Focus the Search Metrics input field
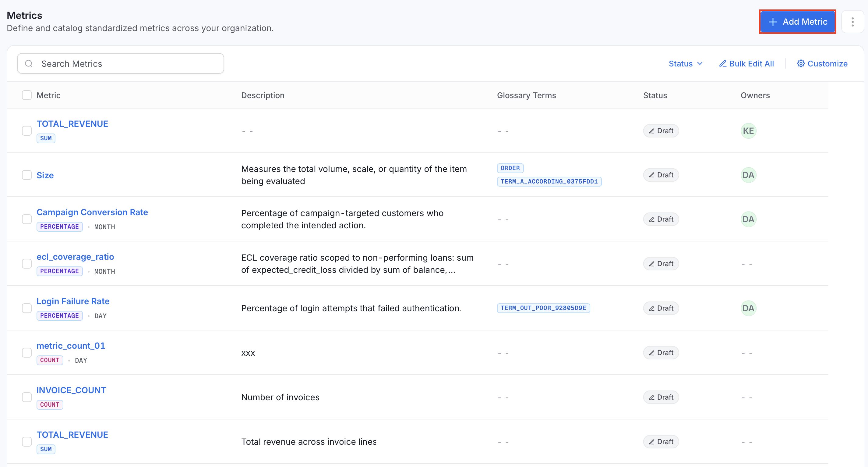 (x=121, y=63)
